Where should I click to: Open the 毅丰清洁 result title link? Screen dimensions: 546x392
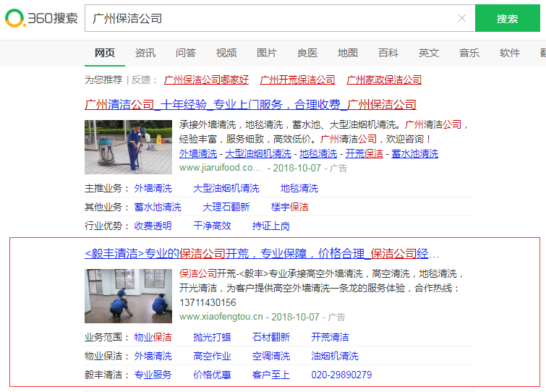(x=261, y=254)
